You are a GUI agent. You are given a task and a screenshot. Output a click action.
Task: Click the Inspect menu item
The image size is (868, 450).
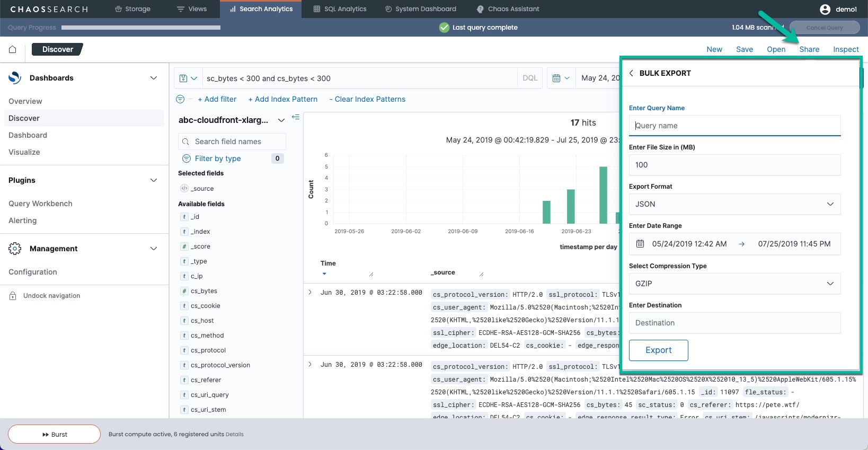click(846, 49)
